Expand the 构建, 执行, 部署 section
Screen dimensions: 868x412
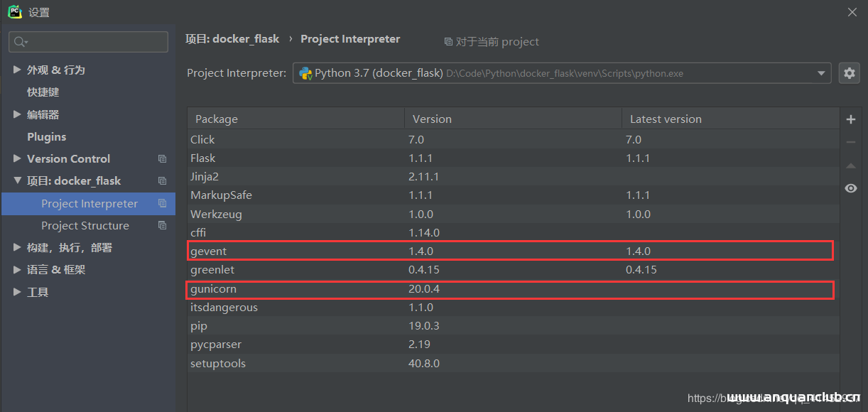pyautogui.click(x=17, y=247)
